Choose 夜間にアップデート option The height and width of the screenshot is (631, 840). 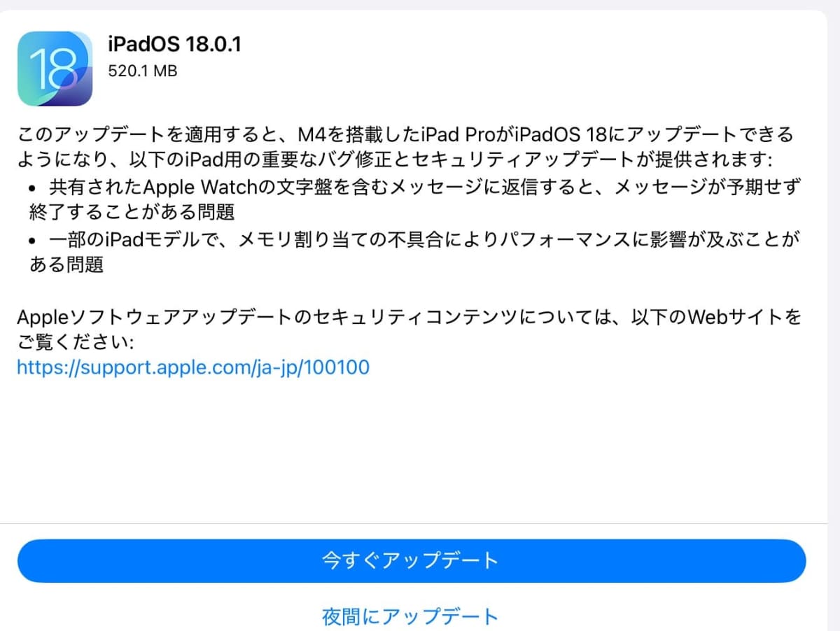point(410,616)
